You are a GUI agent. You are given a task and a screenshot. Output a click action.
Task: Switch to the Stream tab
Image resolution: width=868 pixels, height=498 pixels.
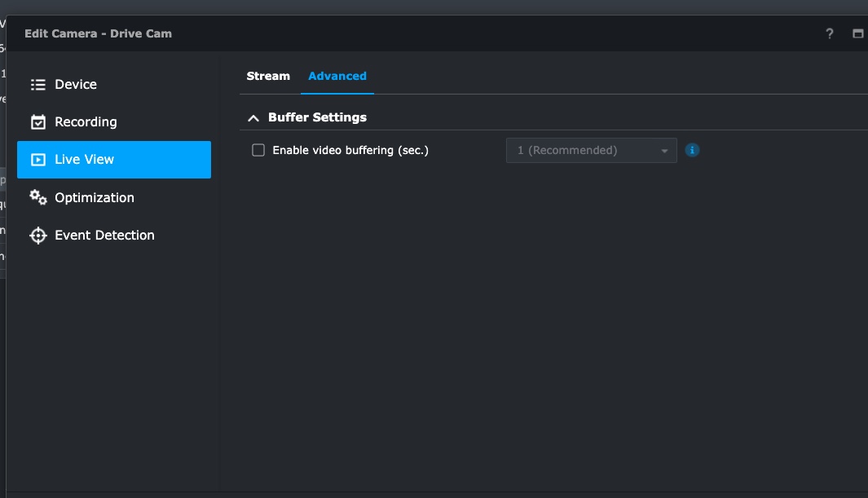coord(268,76)
